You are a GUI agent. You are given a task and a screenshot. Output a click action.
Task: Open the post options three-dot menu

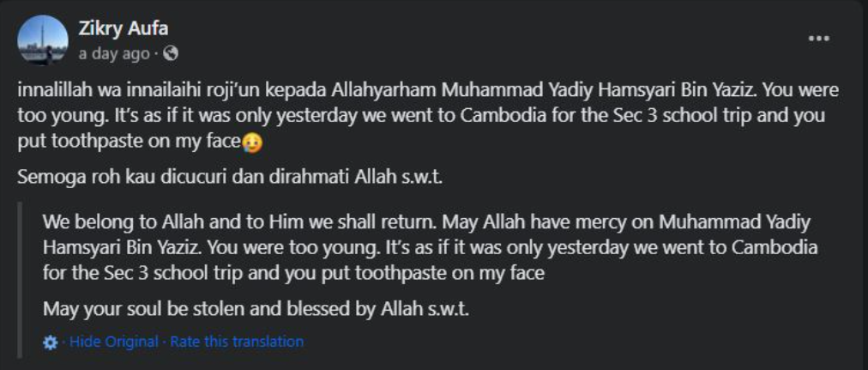(x=819, y=39)
